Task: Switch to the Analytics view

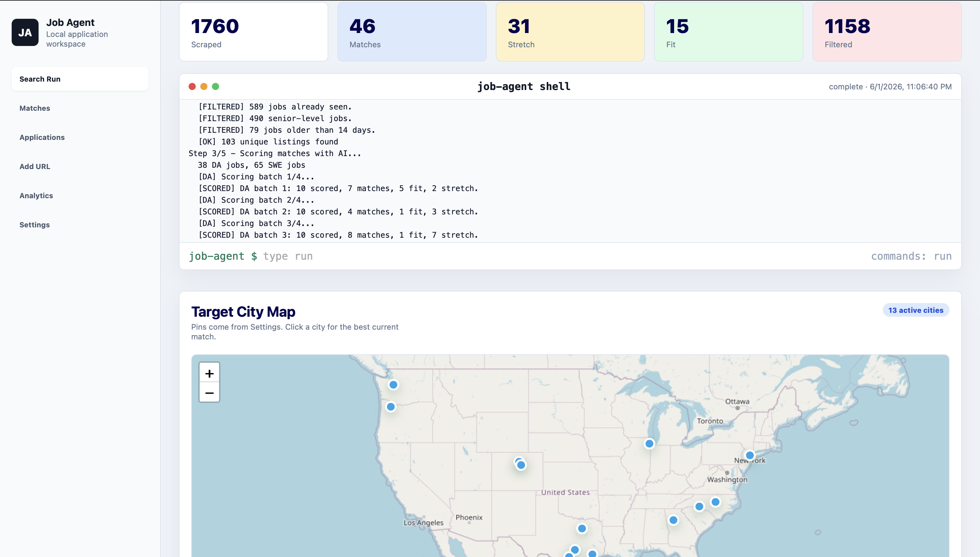Action: [x=80, y=196]
